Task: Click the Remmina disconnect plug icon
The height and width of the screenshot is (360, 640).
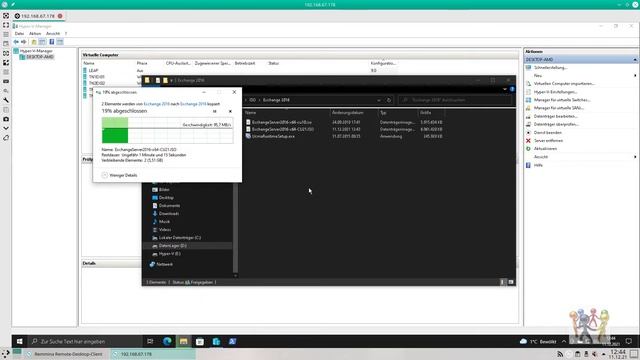Action: [x=6, y=138]
